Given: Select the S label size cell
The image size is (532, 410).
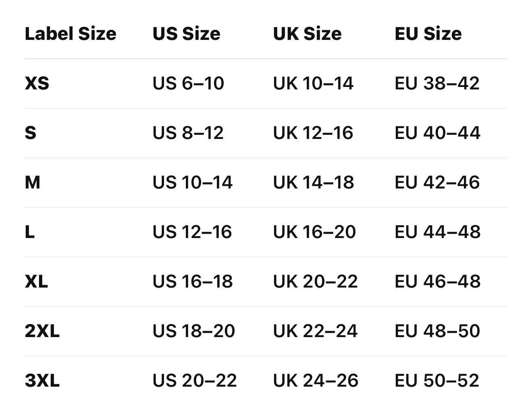Looking at the screenshot, I should (x=31, y=133).
